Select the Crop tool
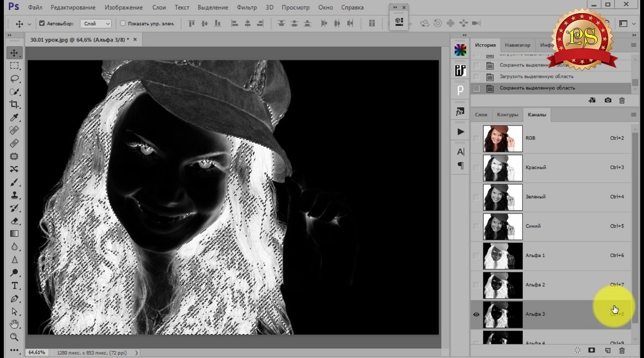Screen dimensions: 644x358 point(15,104)
